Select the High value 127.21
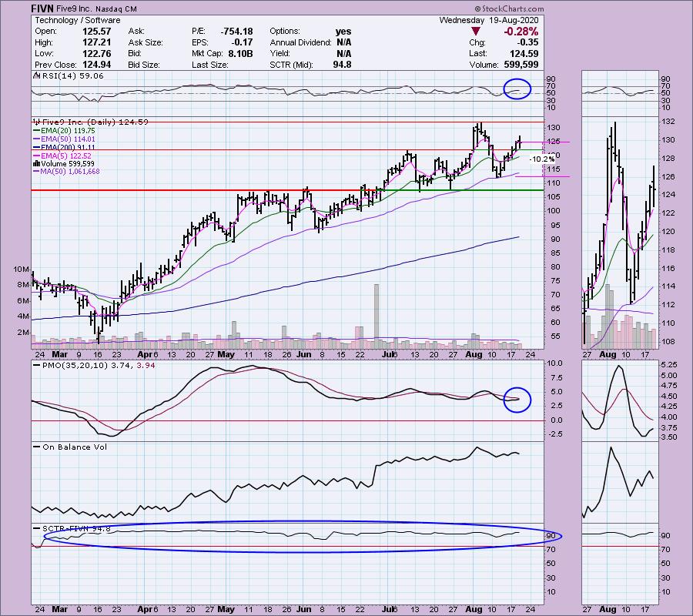Image resolution: width=693 pixels, height=616 pixels. pyautogui.click(x=97, y=42)
